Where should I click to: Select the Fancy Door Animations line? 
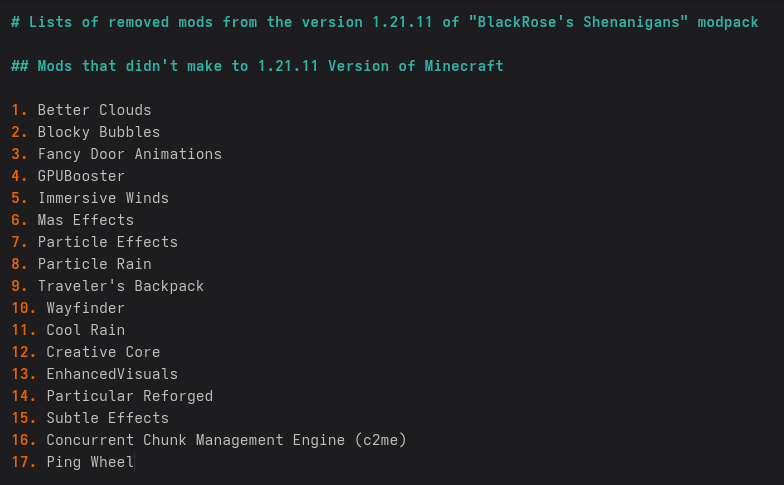pyautogui.click(x=129, y=154)
